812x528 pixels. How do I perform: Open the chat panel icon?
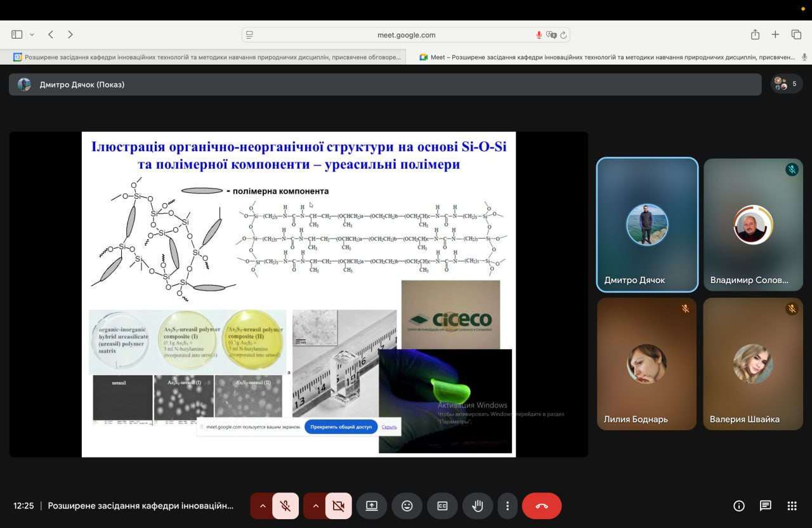(765, 506)
